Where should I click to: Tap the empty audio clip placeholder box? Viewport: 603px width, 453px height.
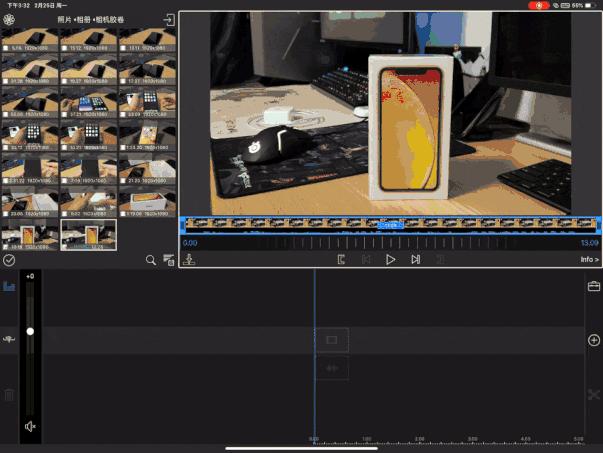(x=332, y=368)
